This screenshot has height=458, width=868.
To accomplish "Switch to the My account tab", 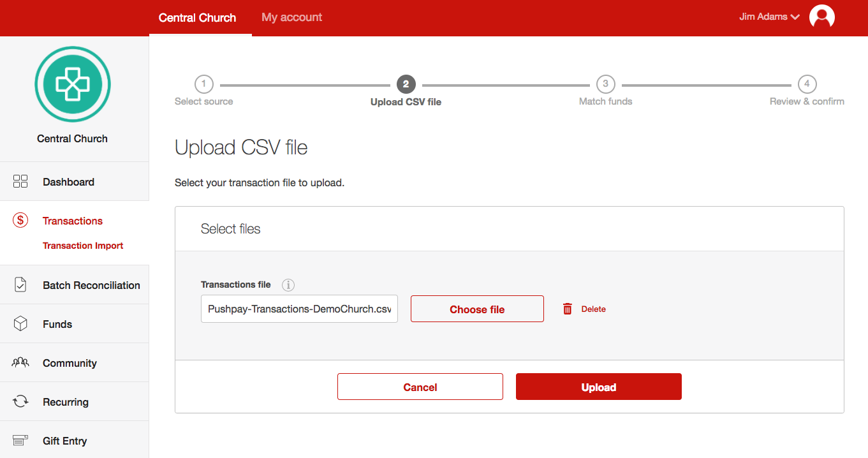I will pyautogui.click(x=291, y=18).
